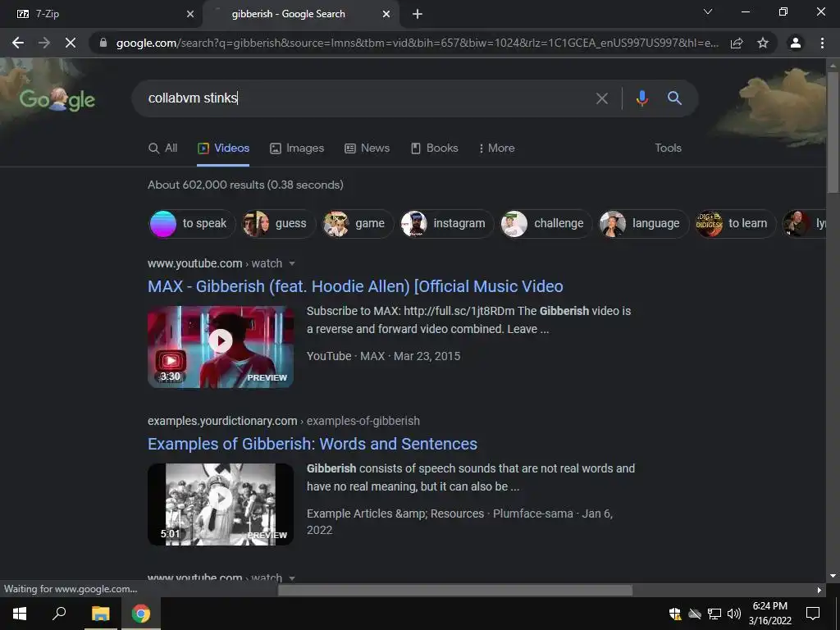Expand the More search categories
This screenshot has height=630, width=840.
496,148
